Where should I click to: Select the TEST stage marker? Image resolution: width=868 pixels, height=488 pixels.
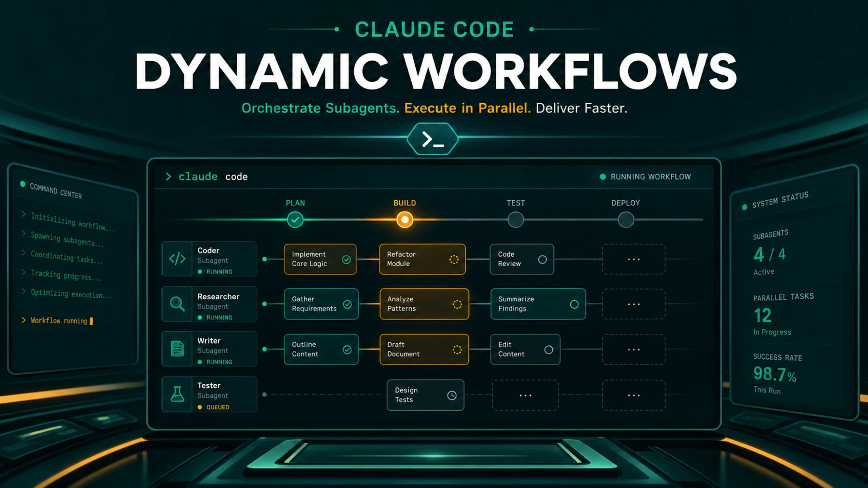pos(516,220)
